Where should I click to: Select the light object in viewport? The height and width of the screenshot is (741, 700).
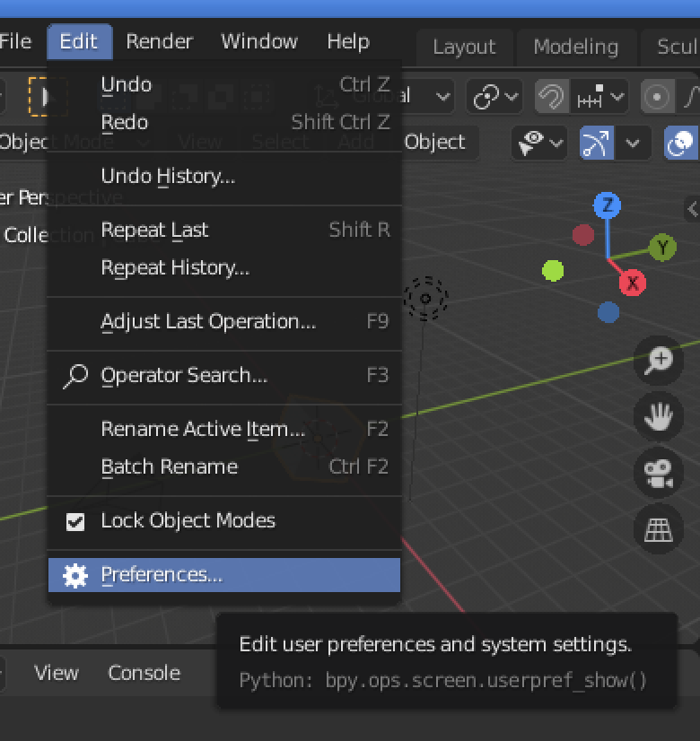pyautogui.click(x=425, y=299)
